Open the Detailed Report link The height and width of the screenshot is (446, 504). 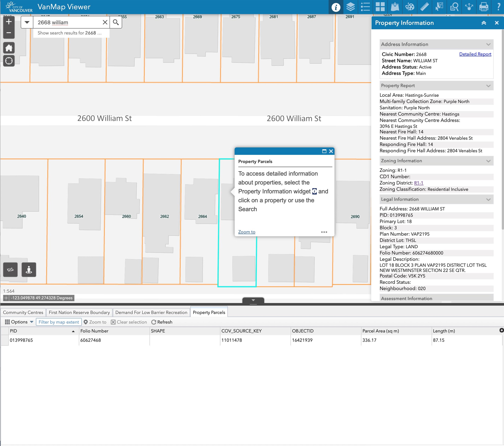(x=475, y=54)
